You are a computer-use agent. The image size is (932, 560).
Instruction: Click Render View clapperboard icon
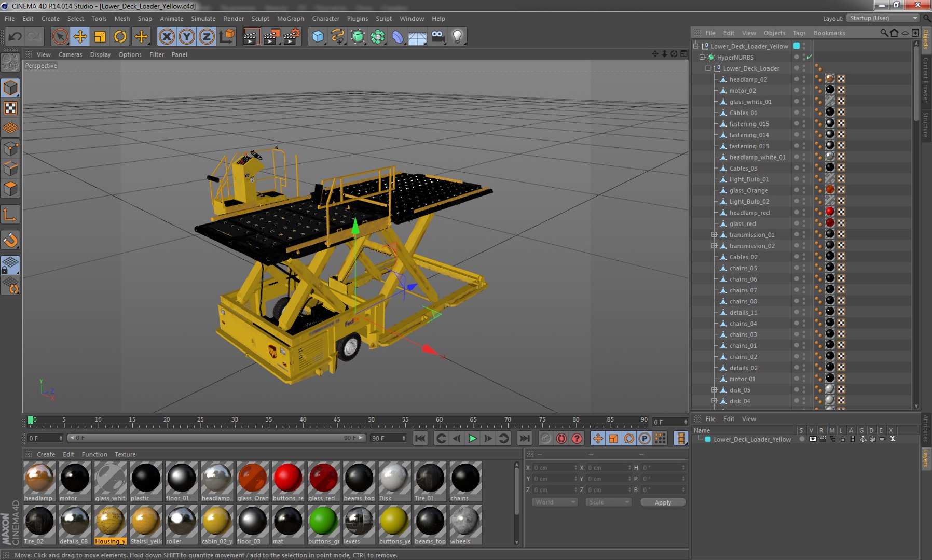click(x=251, y=36)
